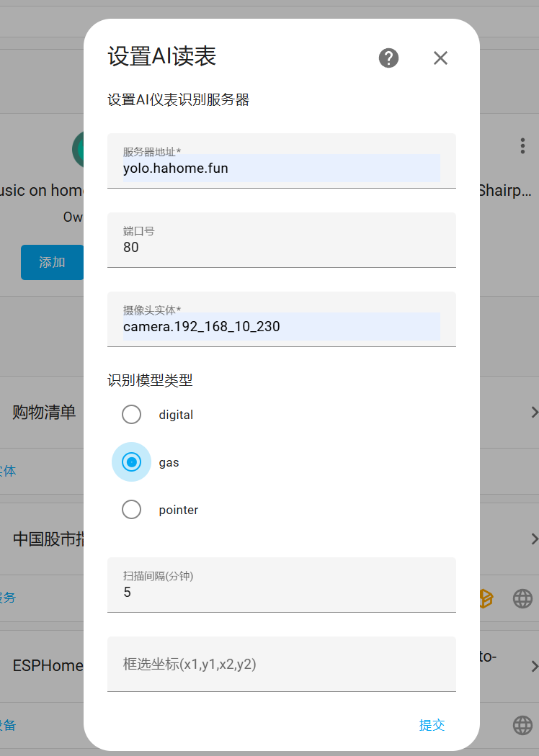Select the gas radio button
Viewport: 539px width, 756px height.
point(131,462)
